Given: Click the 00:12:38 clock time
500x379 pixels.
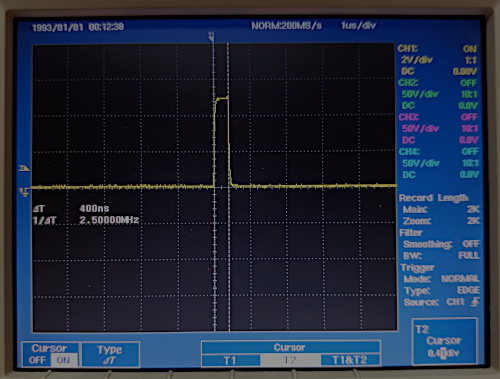Looking at the screenshot, I should click(106, 27).
